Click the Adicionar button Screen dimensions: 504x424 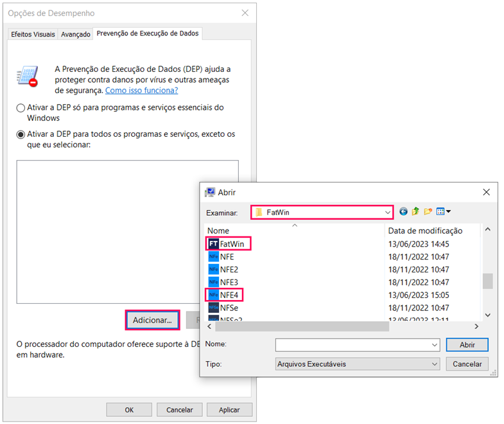152,319
